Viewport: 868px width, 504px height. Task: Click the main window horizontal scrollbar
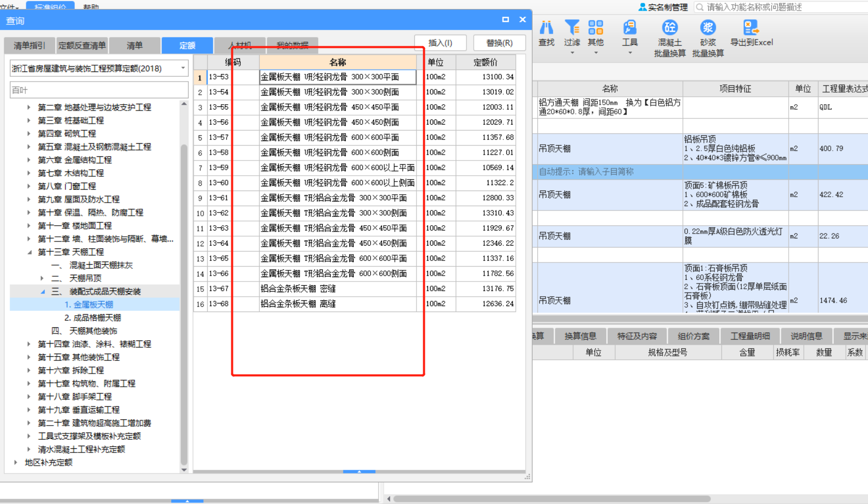point(552,499)
